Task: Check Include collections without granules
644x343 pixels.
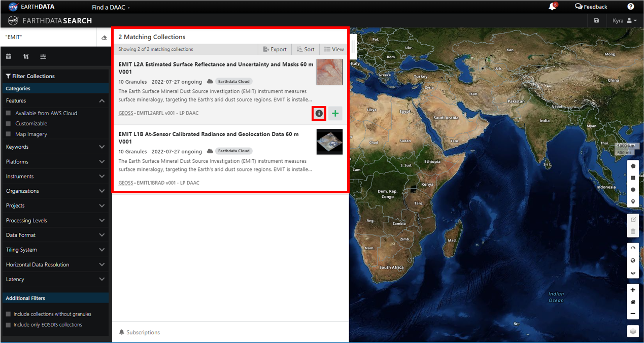Action: pos(8,314)
